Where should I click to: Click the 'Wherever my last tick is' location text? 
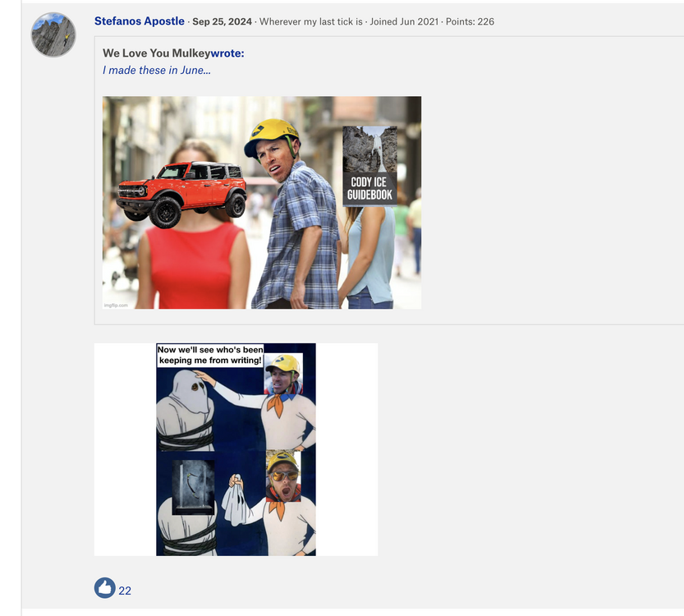[310, 21]
